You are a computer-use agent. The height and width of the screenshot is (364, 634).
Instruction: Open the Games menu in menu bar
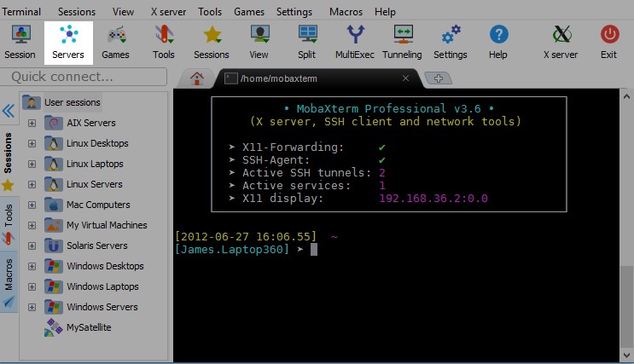coord(249,12)
